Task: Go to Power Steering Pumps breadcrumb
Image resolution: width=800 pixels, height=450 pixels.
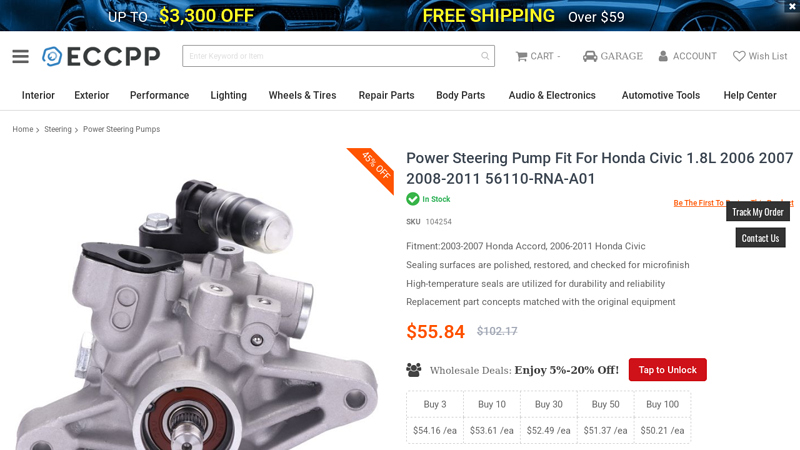Action: pos(121,129)
